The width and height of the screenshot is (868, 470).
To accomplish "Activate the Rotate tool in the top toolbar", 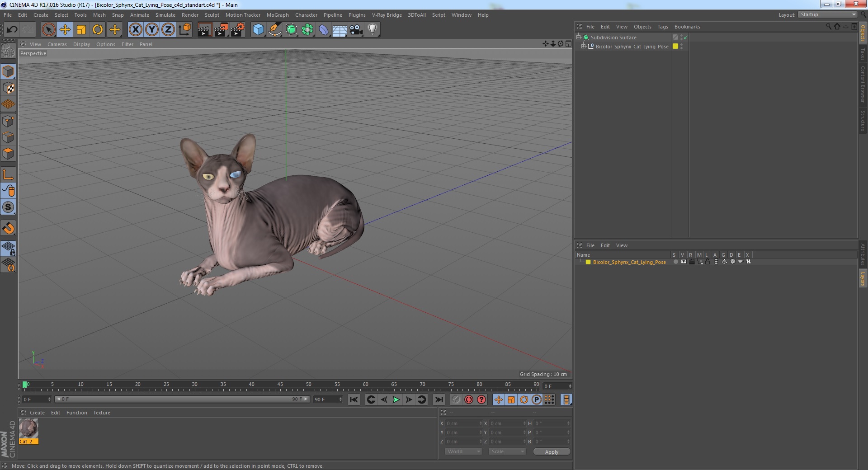I will [98, 30].
